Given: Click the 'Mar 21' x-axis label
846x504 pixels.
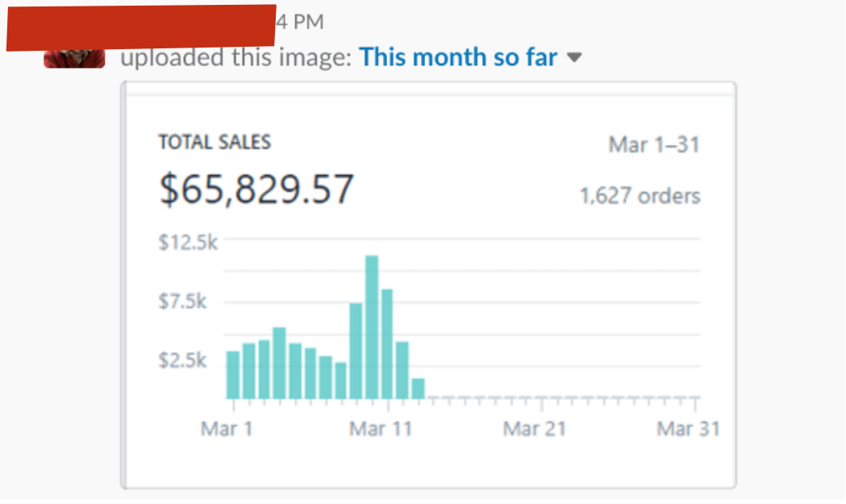Looking at the screenshot, I should coord(534,428).
